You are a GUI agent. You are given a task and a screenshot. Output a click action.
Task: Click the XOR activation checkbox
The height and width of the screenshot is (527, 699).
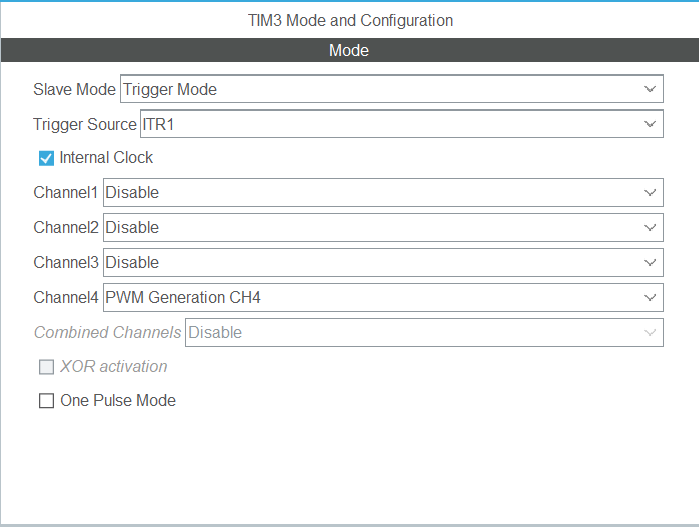coord(46,367)
